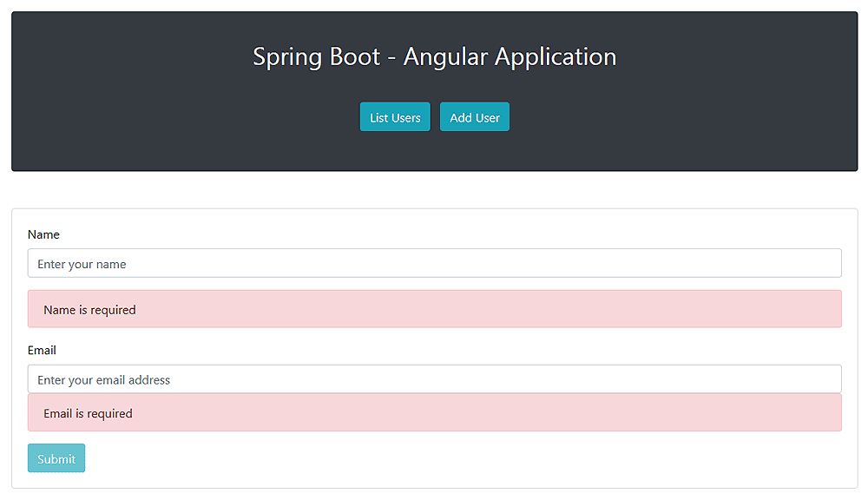Click the List Users button
The width and height of the screenshot is (868, 500).
395,117
